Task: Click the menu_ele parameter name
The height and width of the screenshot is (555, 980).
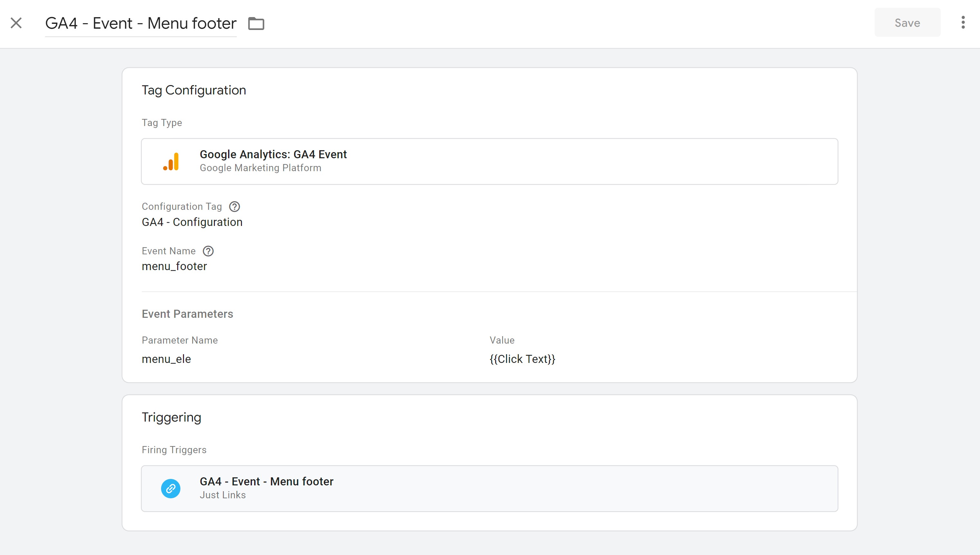Action: (167, 359)
